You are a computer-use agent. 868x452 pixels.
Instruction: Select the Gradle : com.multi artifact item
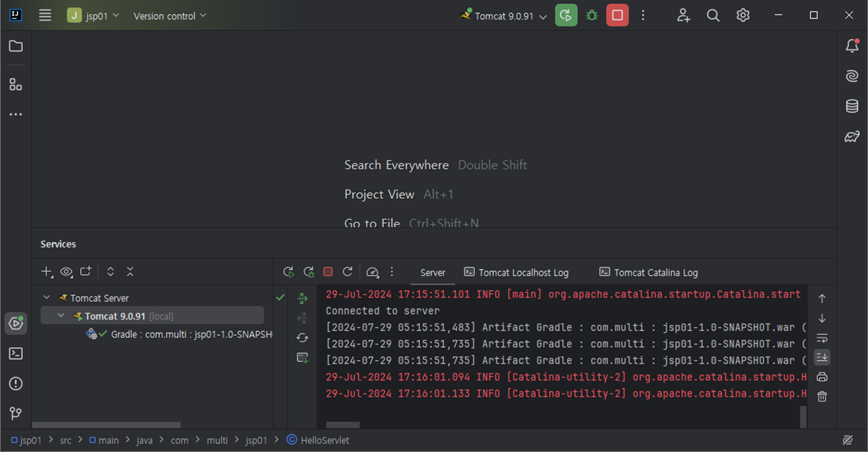click(179, 334)
